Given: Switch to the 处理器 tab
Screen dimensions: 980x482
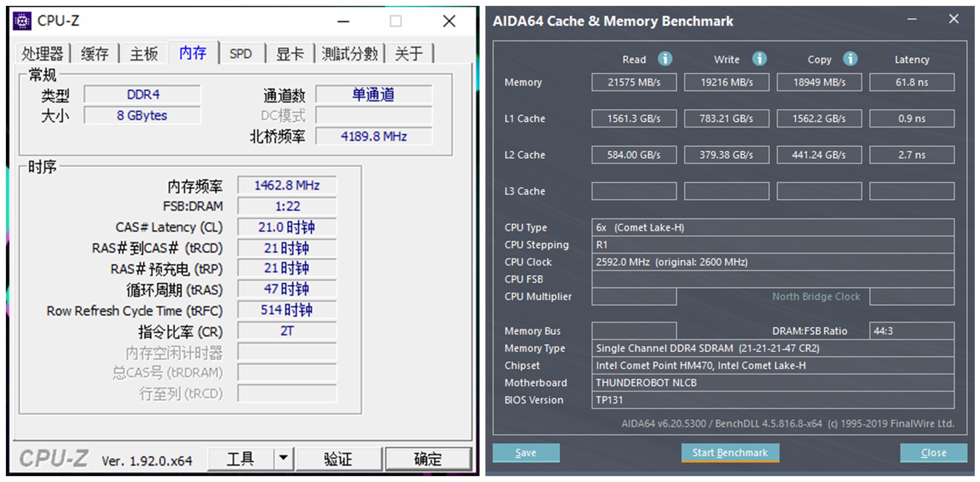Looking at the screenshot, I should pos(42,54).
